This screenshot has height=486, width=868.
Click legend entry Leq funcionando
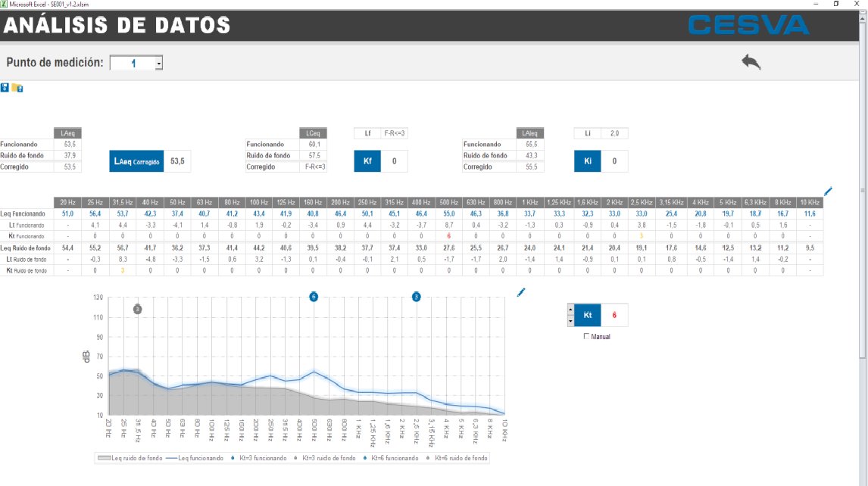[x=195, y=458]
